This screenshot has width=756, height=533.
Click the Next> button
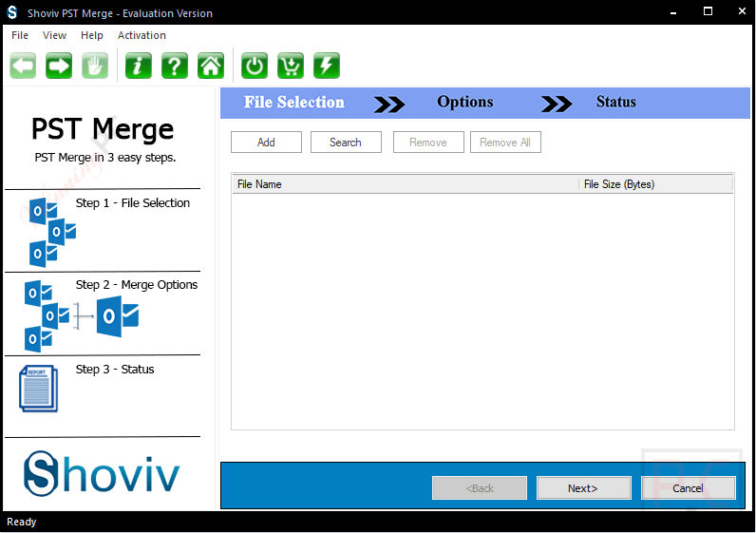click(583, 488)
